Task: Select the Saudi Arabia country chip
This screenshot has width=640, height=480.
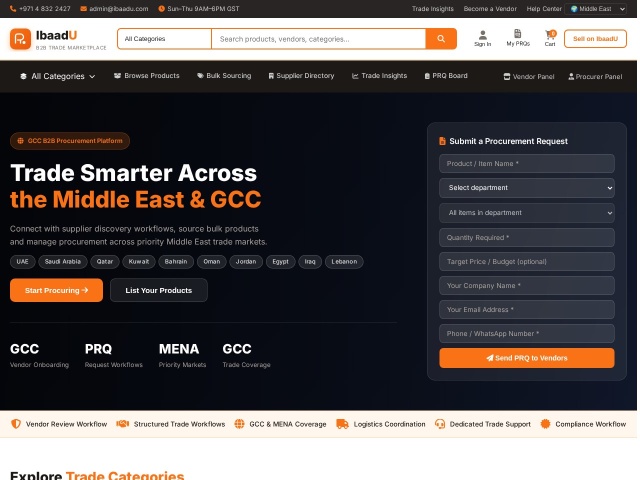Action: tap(63, 262)
